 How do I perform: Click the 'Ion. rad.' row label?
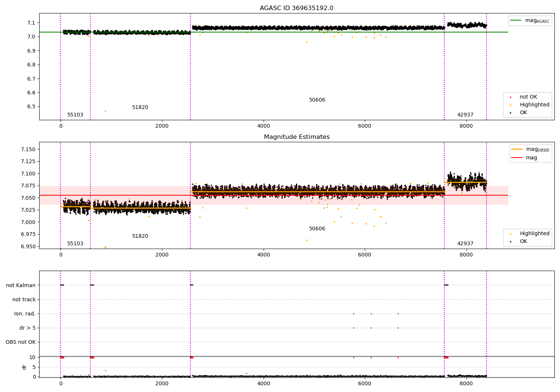(25, 314)
